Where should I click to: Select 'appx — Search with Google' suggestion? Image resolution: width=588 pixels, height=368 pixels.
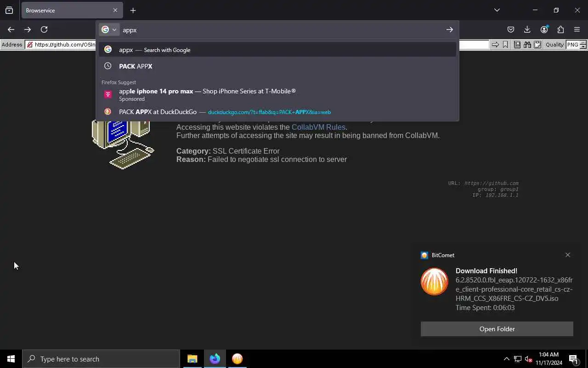(x=277, y=50)
